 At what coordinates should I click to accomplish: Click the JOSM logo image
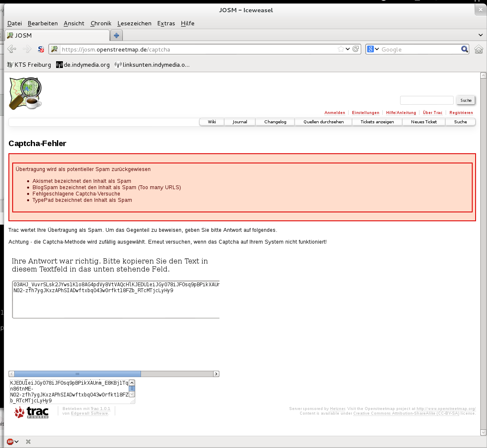(x=26, y=93)
